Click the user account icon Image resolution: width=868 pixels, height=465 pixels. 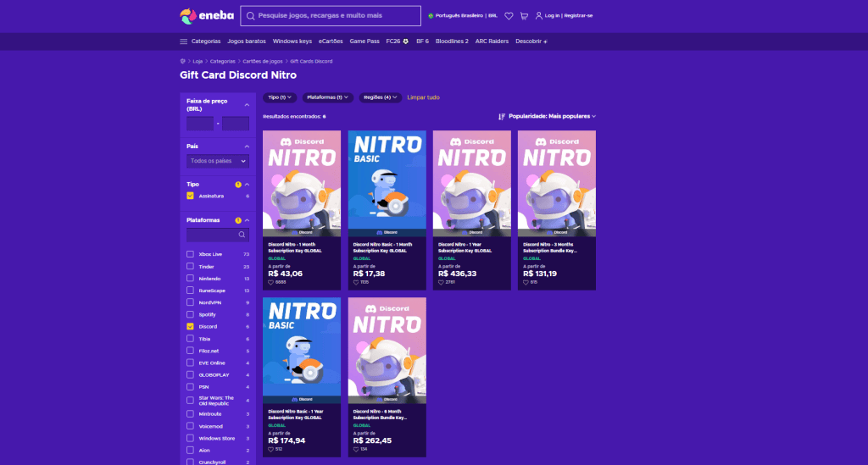coord(538,16)
